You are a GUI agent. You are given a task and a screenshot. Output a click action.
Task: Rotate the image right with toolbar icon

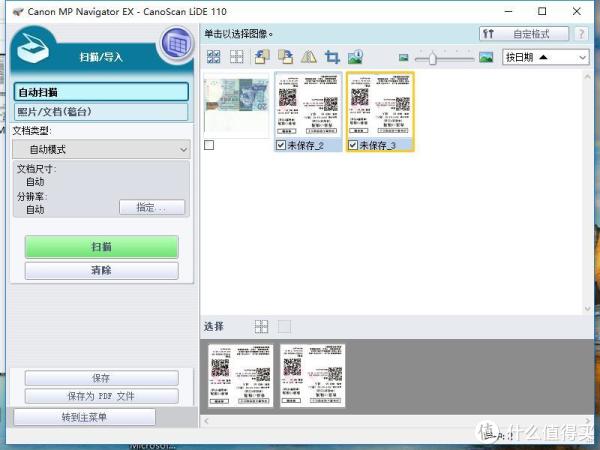pyautogui.click(x=285, y=57)
